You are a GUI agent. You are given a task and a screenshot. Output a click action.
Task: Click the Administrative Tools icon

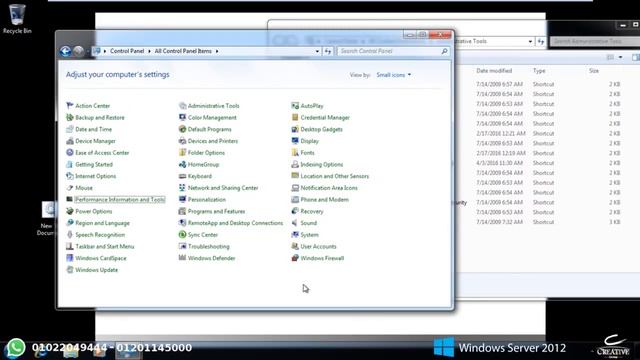coord(182,106)
